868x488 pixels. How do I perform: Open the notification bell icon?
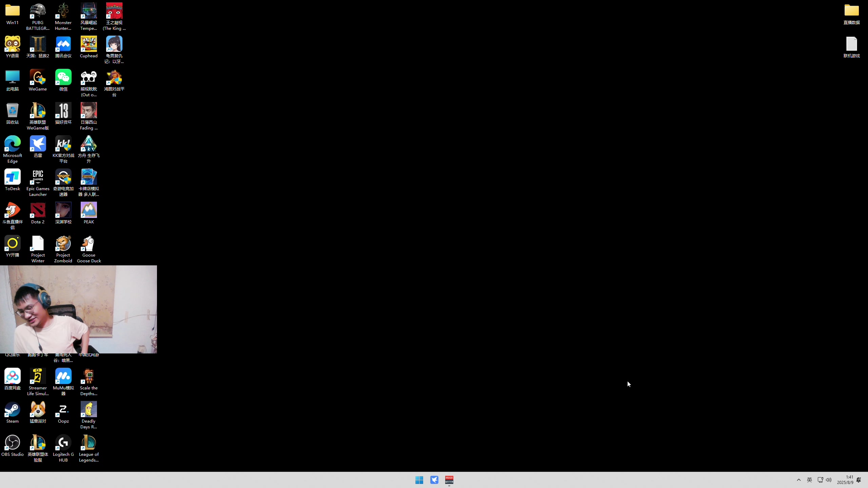[x=859, y=480]
